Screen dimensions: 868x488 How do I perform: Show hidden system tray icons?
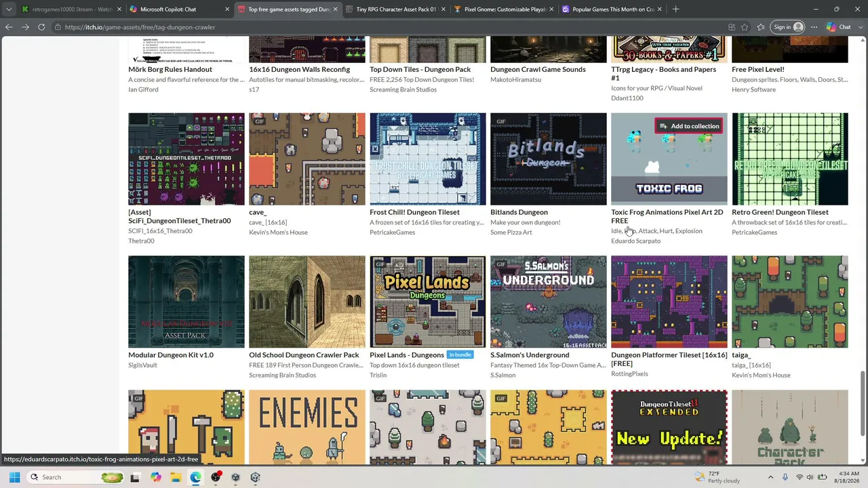(x=770, y=477)
